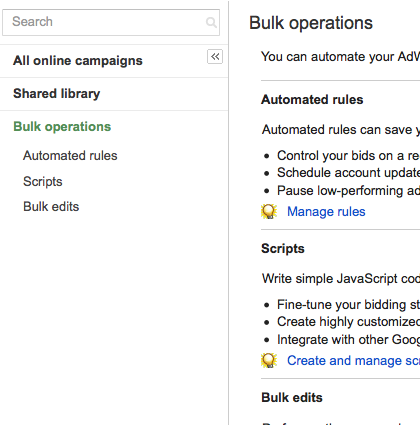Click the Bulk edits section heading
420x425 pixels.
click(292, 398)
